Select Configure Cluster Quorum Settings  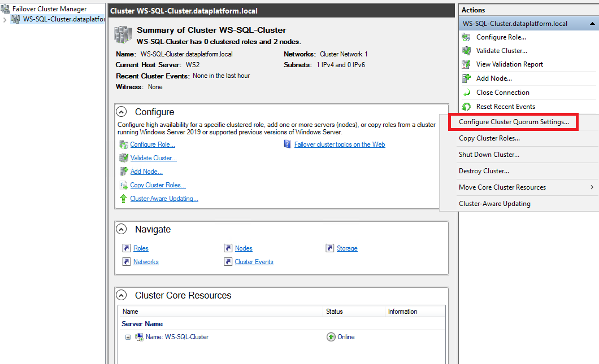[x=514, y=121]
